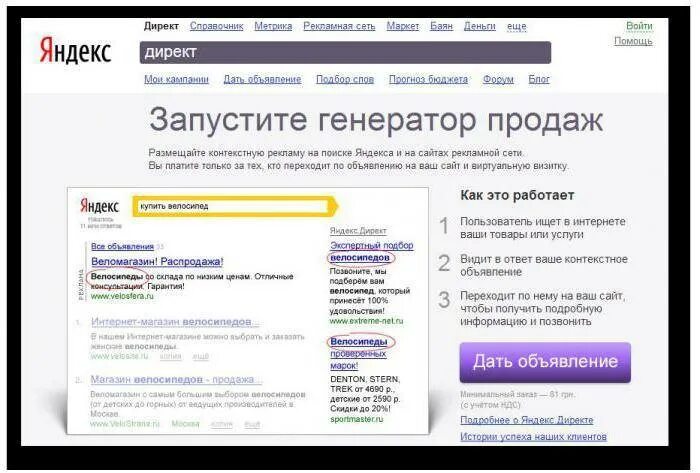
Task: Click the www.extreme-net.ru address
Action: point(366,321)
